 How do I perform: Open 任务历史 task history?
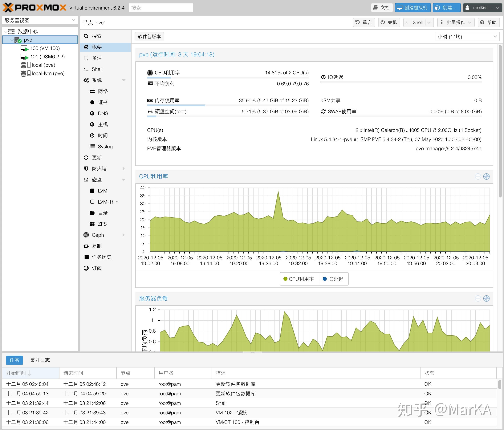[106, 257]
